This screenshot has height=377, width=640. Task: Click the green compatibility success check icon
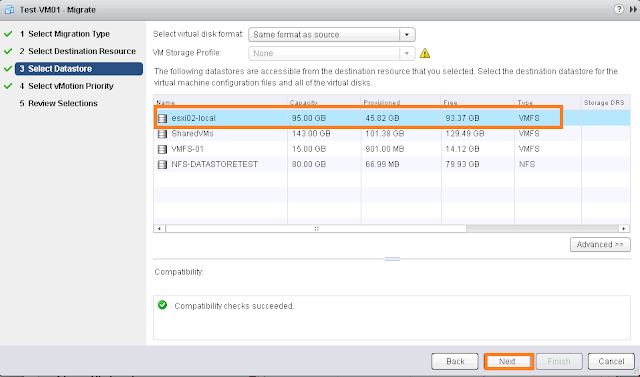tap(162, 305)
